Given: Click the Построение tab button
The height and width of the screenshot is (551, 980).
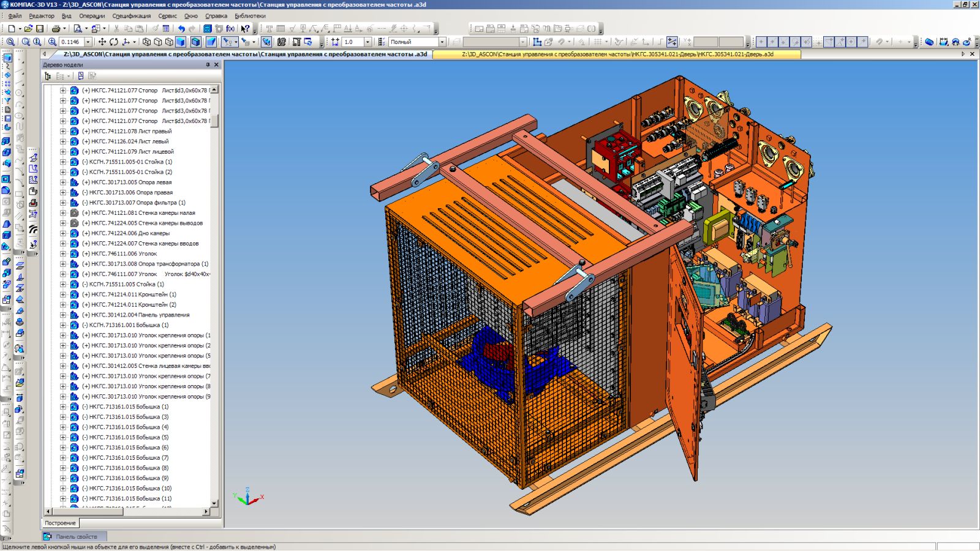Looking at the screenshot, I should click(x=60, y=523).
